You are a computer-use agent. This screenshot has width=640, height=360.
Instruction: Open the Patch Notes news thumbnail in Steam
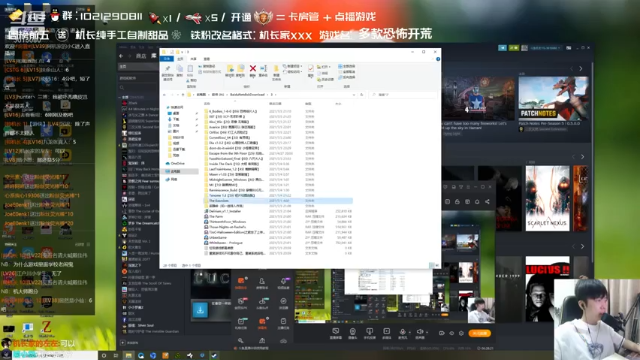pyautogui.click(x=553, y=99)
